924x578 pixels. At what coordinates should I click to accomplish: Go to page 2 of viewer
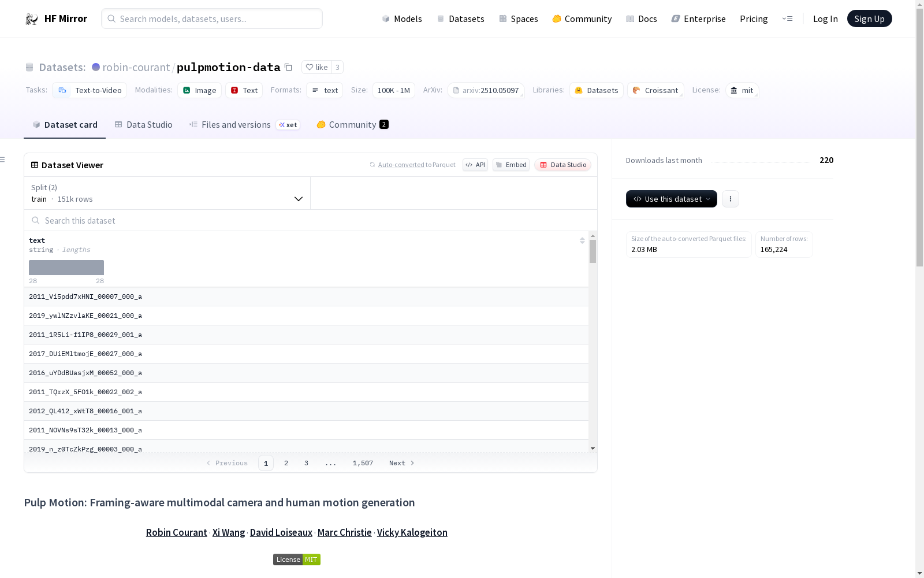[x=286, y=463]
